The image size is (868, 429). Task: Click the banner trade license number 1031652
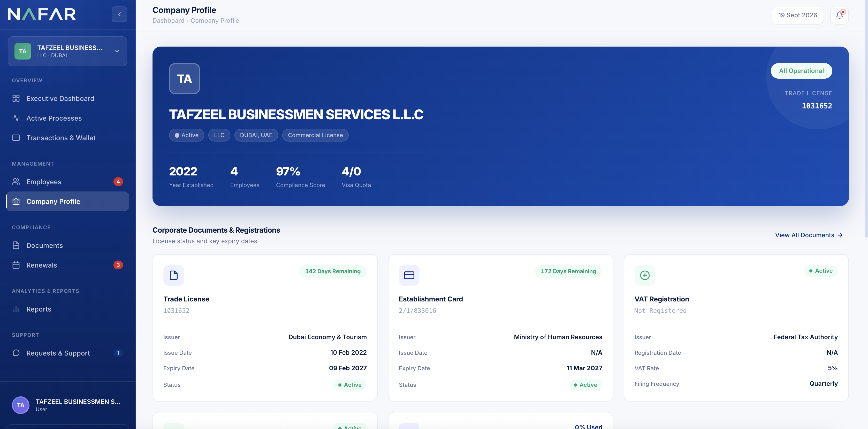817,106
